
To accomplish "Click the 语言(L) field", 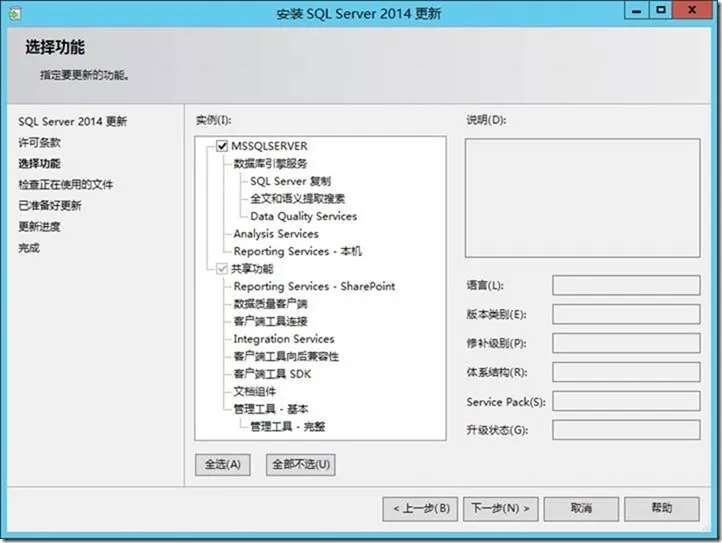I will click(x=626, y=286).
